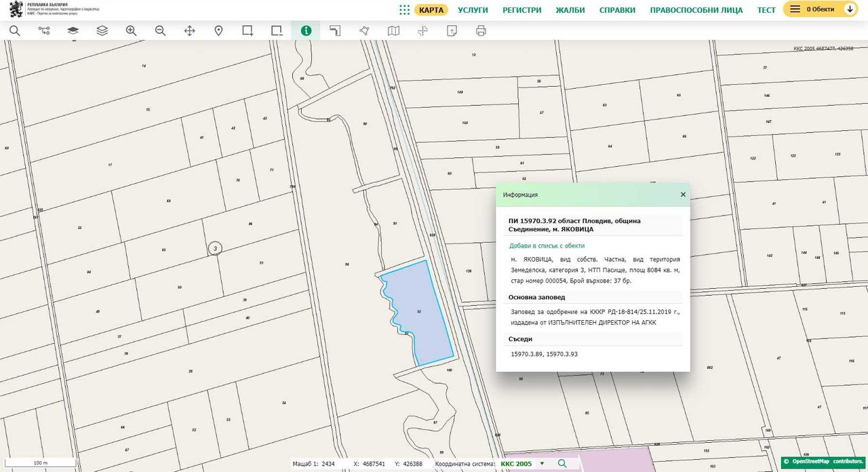Click parcel number 17 on the map
Screen dimensions: 868x472
pos(110,165)
